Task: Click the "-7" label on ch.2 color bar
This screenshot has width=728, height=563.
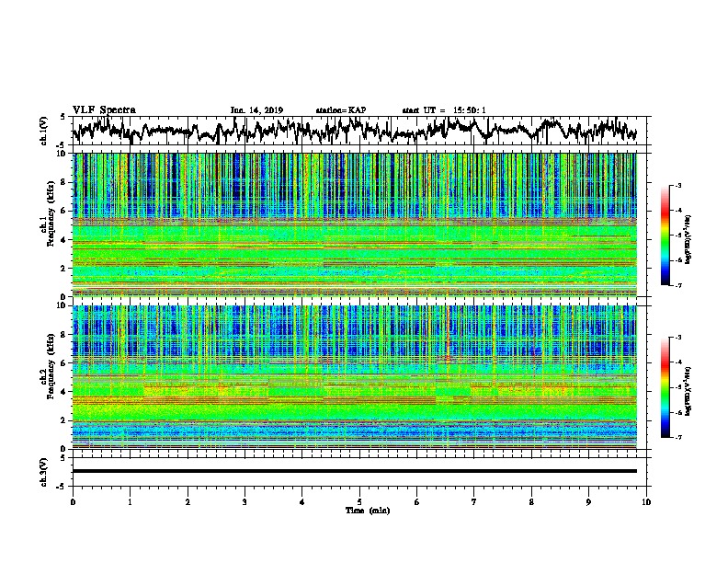Action: [678, 437]
